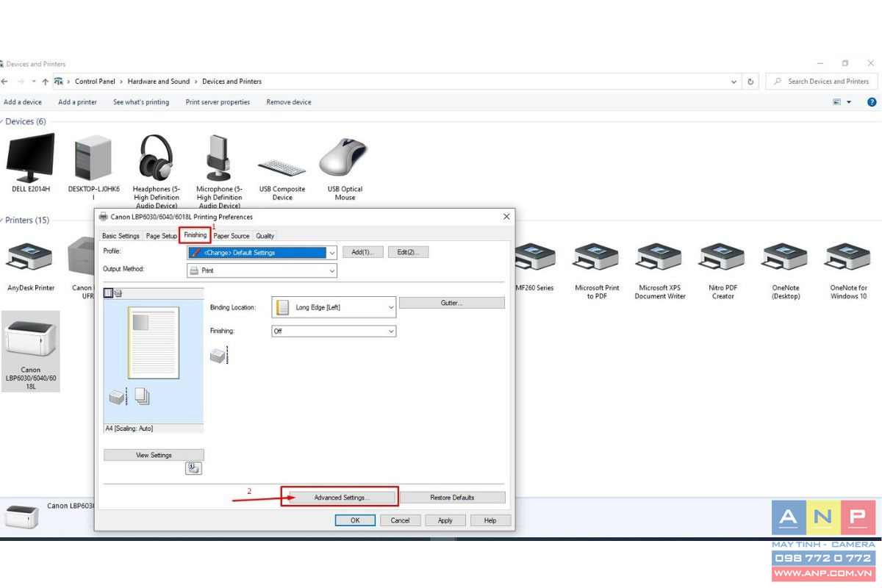This screenshot has width=882, height=588.
Task: Select the OneNote (Desktop) printer
Action: click(786, 270)
